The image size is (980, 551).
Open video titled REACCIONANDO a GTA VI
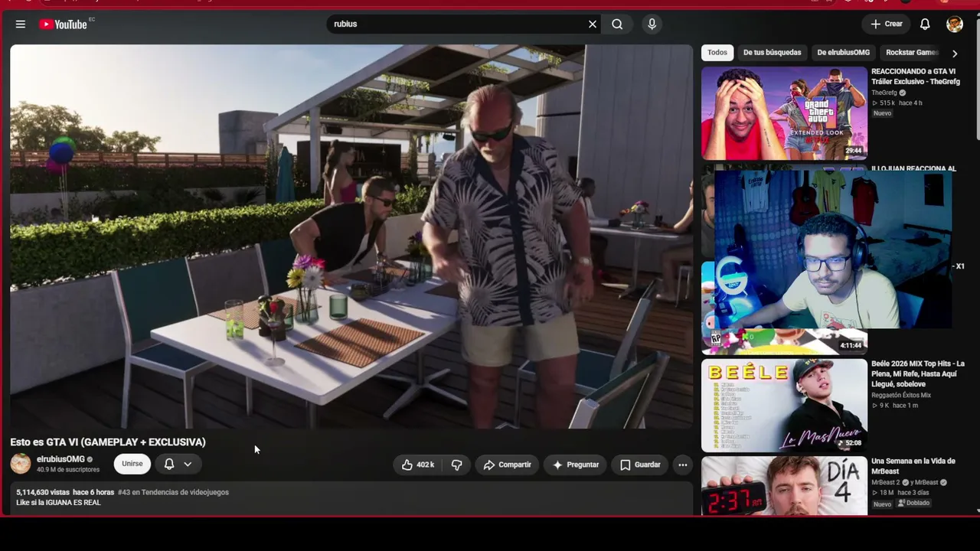(x=915, y=77)
